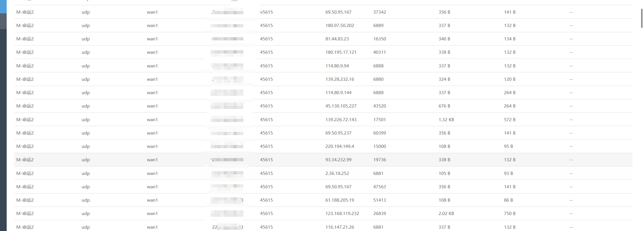Select destination IP 45.130.105.227
This screenshot has width=644, height=231.
tap(341, 106)
